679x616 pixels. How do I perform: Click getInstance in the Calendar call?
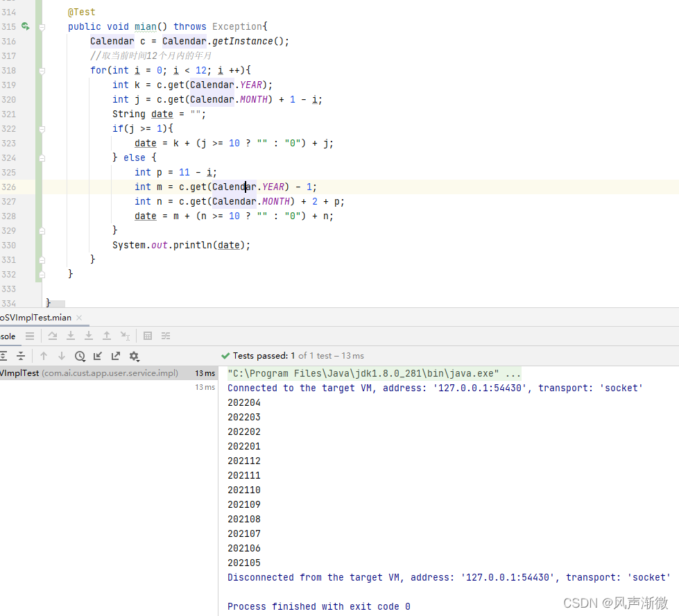pos(243,41)
